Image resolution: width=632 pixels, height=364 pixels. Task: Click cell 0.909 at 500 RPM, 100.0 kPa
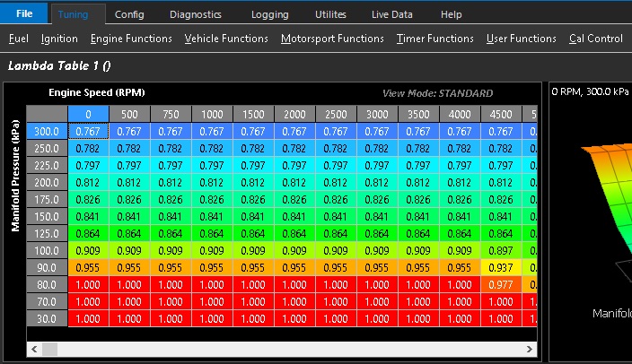[x=129, y=251]
